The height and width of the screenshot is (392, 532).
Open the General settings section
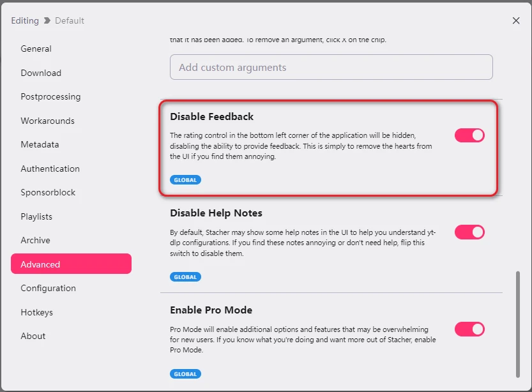click(36, 49)
